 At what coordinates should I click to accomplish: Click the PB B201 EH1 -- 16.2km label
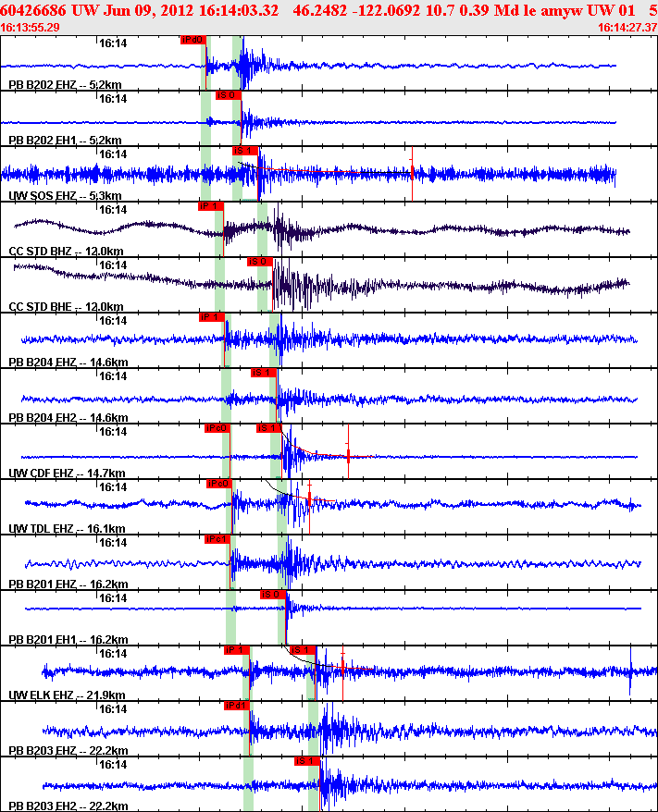(x=68, y=639)
